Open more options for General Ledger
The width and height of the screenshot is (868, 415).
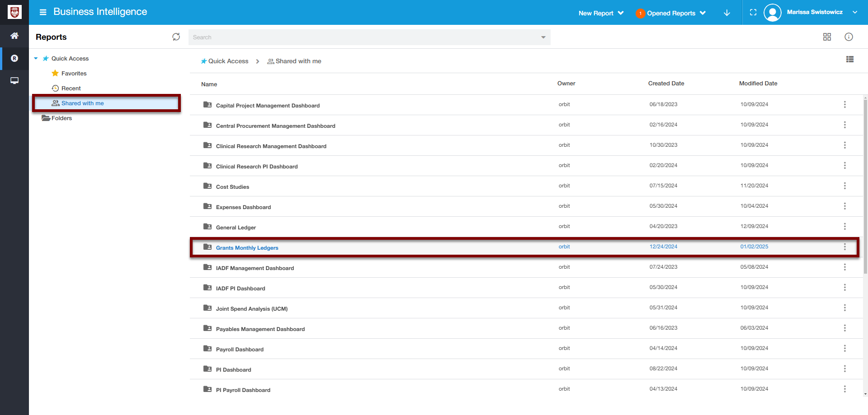tap(844, 227)
